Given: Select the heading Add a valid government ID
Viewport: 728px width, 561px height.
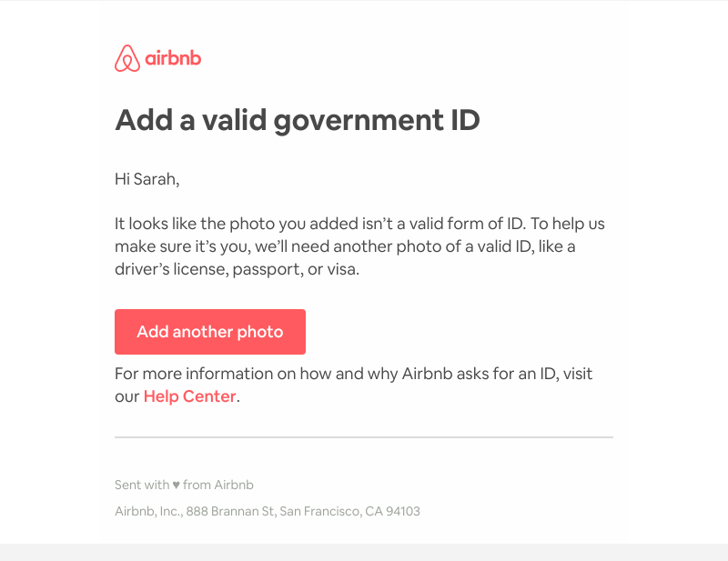Looking at the screenshot, I should pyautogui.click(x=298, y=120).
